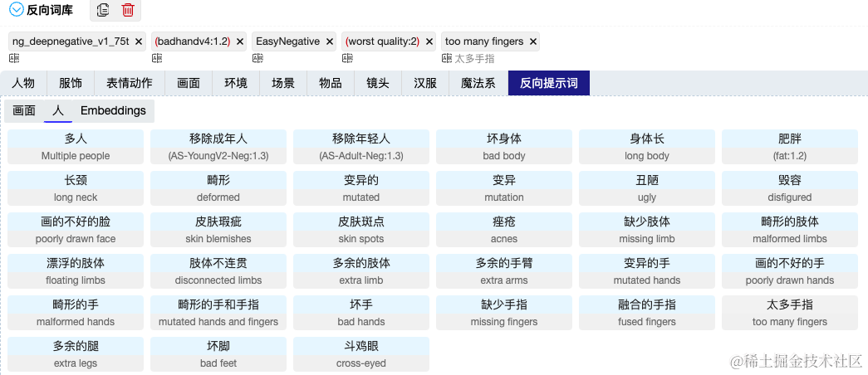Add the 移除年轻人 AS-Adult-Neg prompt
The height and width of the screenshot is (375, 868).
point(361,147)
